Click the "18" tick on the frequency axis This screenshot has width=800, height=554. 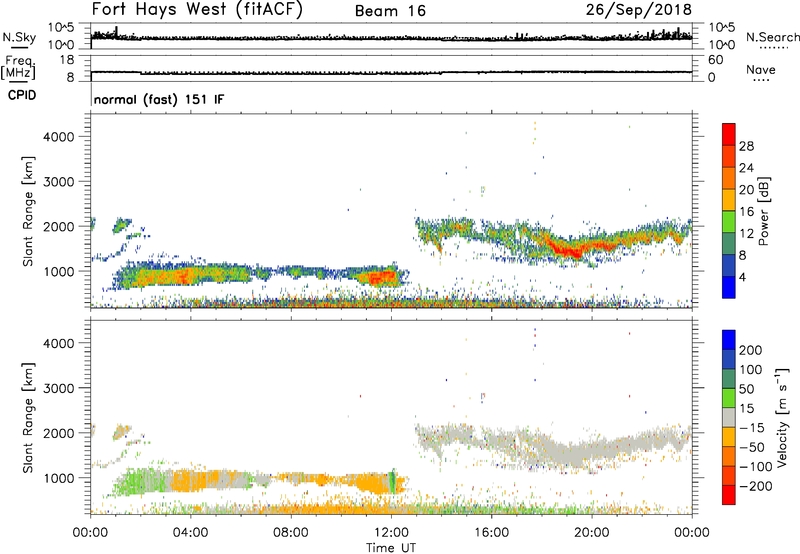click(67, 60)
